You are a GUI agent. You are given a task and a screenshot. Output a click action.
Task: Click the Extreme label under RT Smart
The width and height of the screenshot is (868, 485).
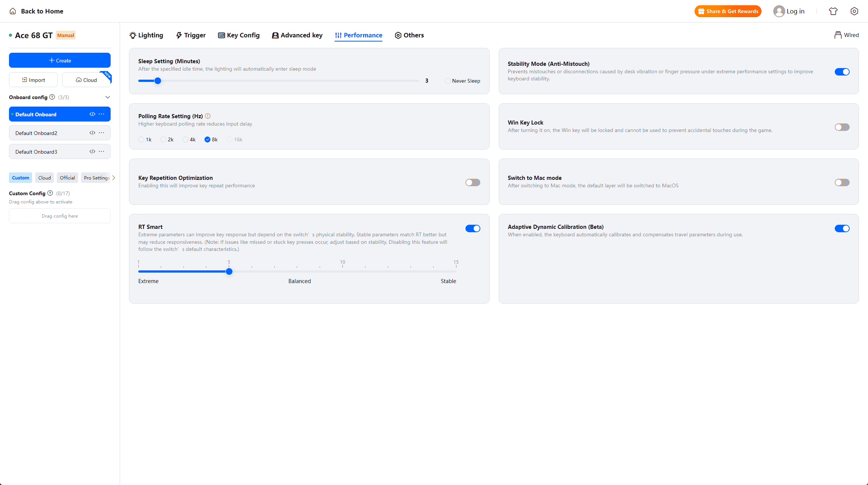pos(148,281)
